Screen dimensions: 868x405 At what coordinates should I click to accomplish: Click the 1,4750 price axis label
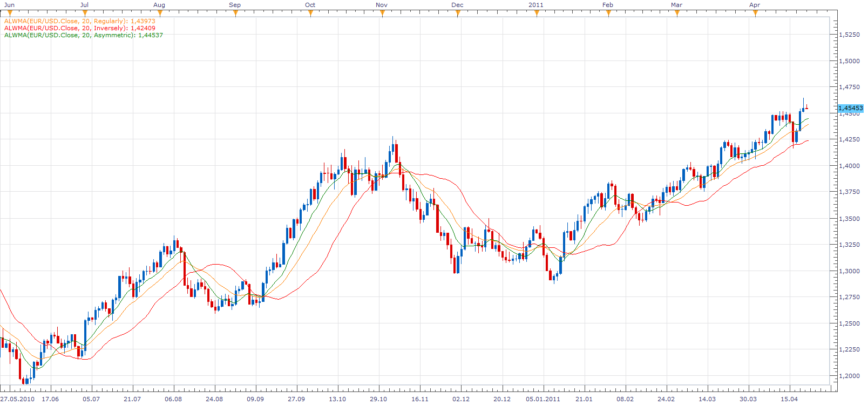849,87
